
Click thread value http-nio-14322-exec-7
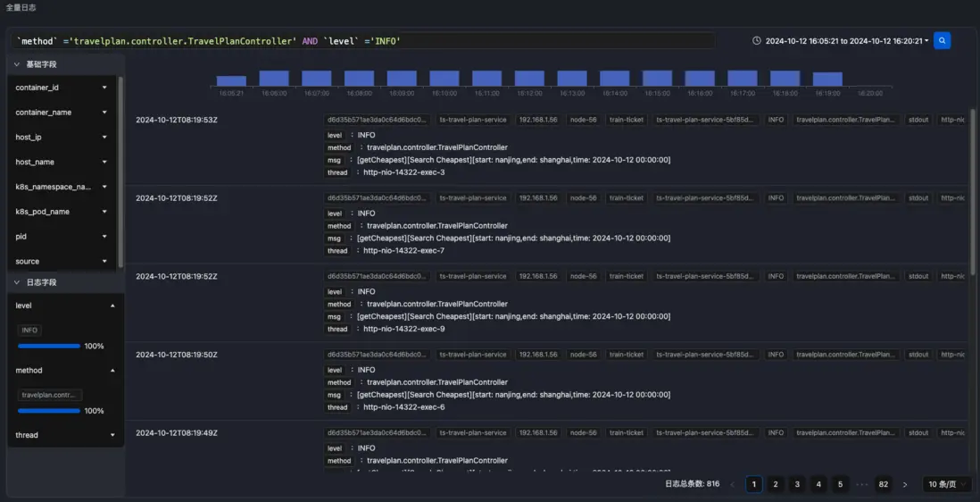click(404, 251)
